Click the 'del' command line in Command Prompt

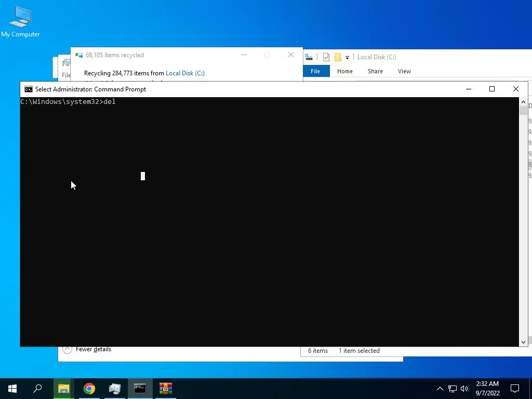(68, 102)
